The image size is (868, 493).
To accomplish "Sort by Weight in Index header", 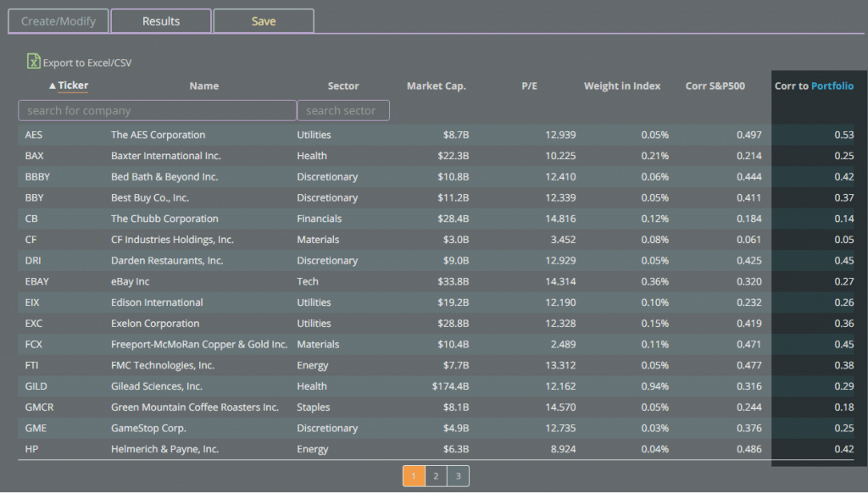I will (622, 86).
